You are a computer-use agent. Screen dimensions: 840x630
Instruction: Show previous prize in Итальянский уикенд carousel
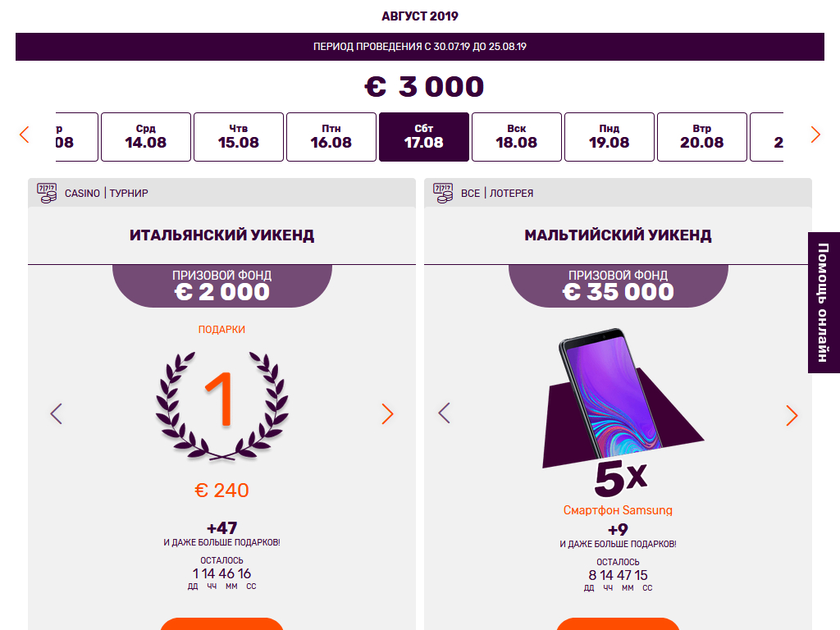pyautogui.click(x=57, y=413)
